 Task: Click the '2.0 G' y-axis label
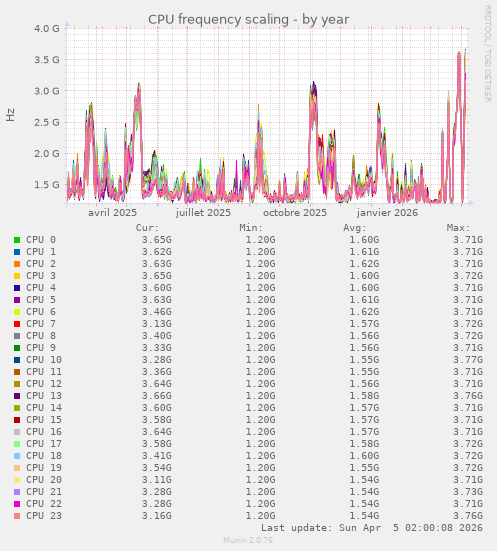click(x=47, y=154)
